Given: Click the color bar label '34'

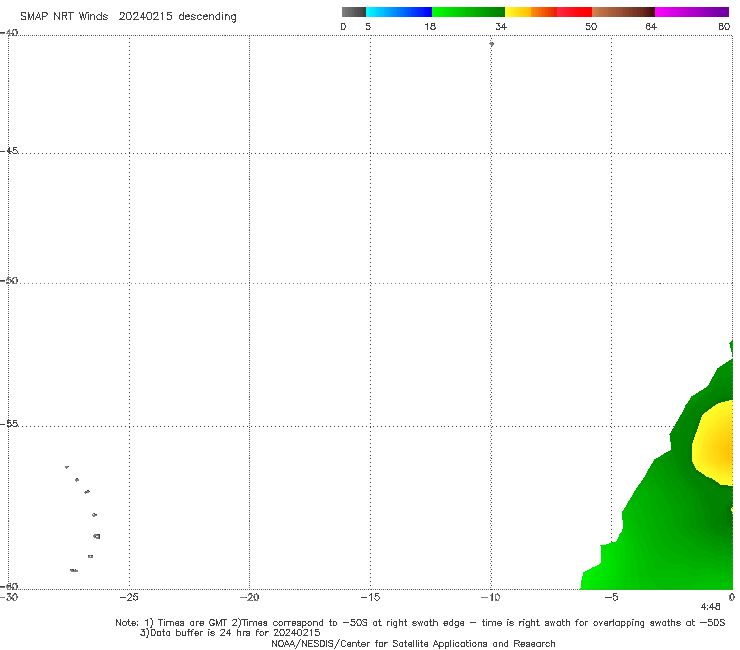Looking at the screenshot, I should [x=501, y=27].
